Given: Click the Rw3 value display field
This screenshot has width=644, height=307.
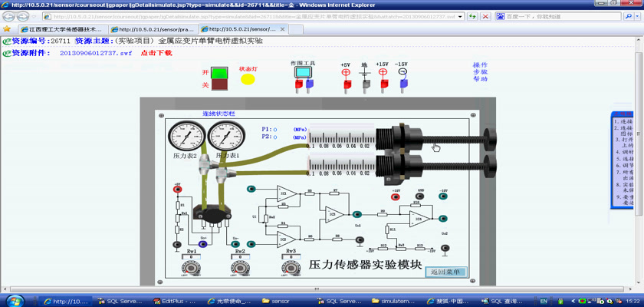Looking at the screenshot, I should (291, 257).
